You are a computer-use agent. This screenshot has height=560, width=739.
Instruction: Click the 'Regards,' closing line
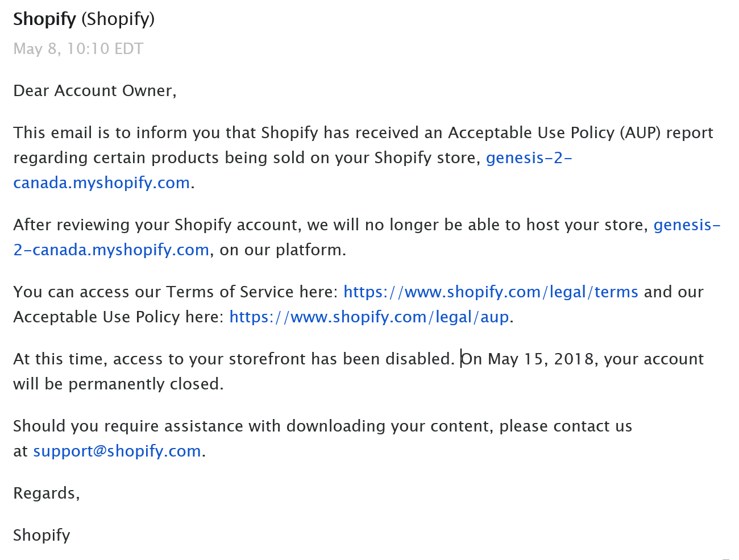tap(47, 493)
